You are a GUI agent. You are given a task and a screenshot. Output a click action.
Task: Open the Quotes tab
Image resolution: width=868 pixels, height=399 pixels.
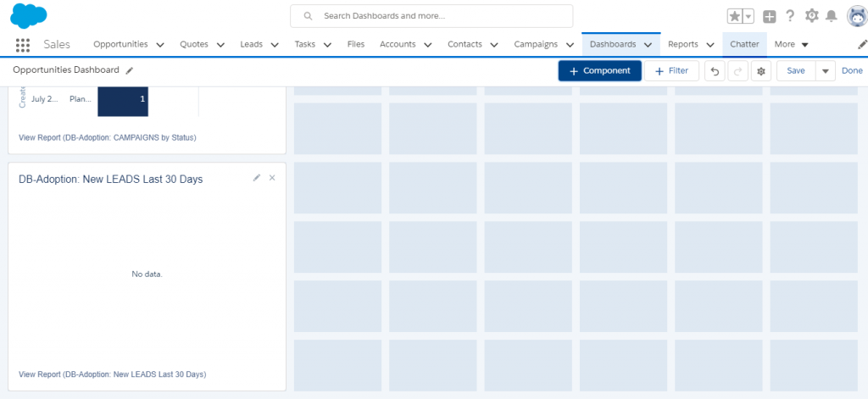[x=194, y=44]
